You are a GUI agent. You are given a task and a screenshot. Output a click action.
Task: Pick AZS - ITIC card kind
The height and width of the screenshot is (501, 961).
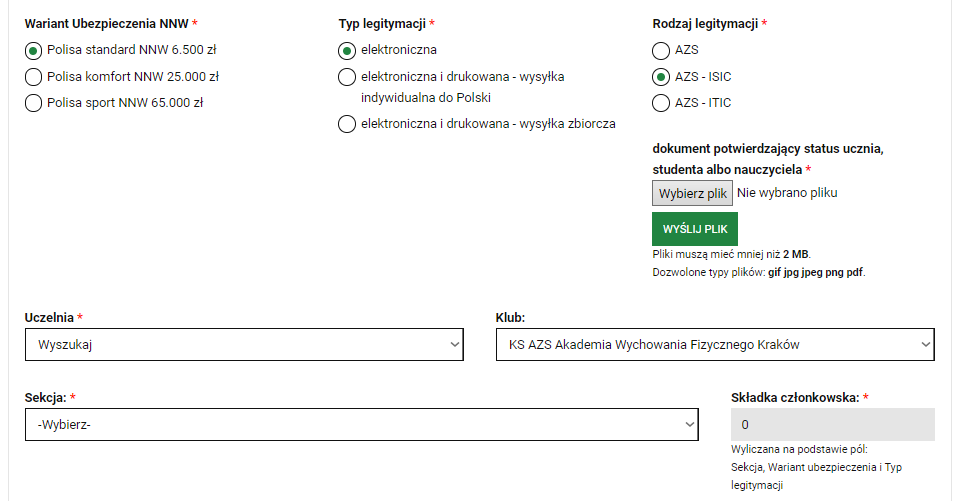[x=661, y=103]
